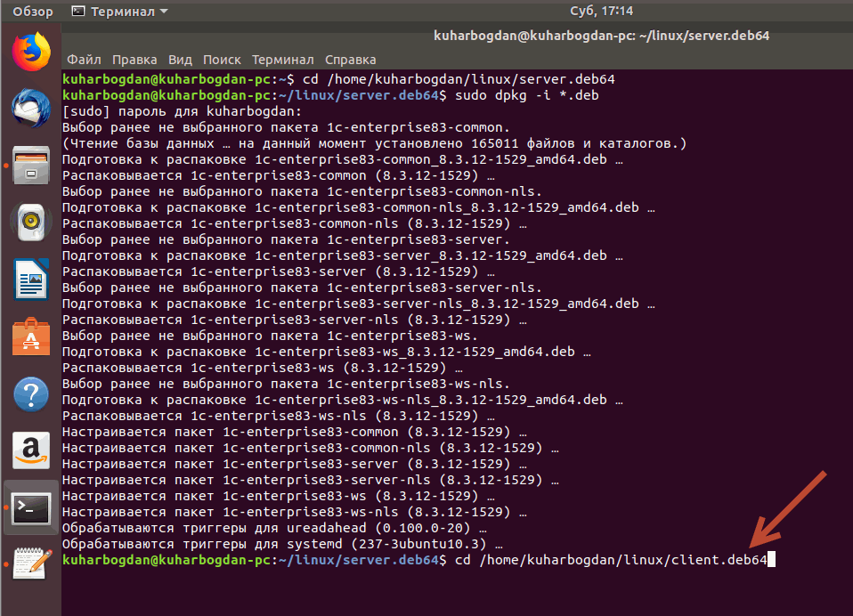The image size is (853, 616).
Task: Open Ubuntu Software center
Action: tap(30, 336)
